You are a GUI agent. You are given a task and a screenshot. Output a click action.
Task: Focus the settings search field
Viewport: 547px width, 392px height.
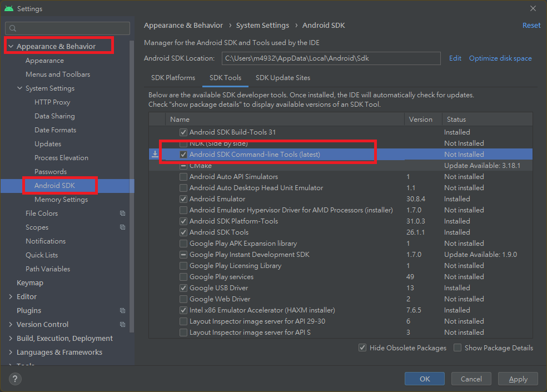[x=68, y=28]
